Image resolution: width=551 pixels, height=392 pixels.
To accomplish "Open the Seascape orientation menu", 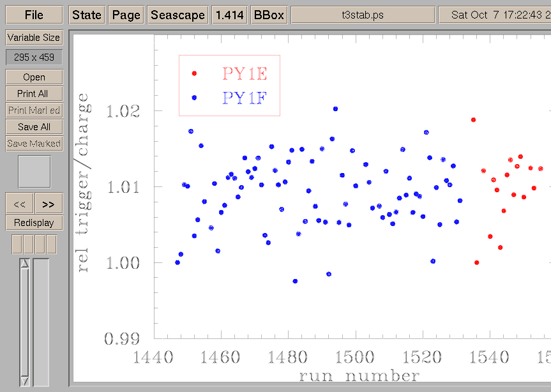I will coord(177,15).
